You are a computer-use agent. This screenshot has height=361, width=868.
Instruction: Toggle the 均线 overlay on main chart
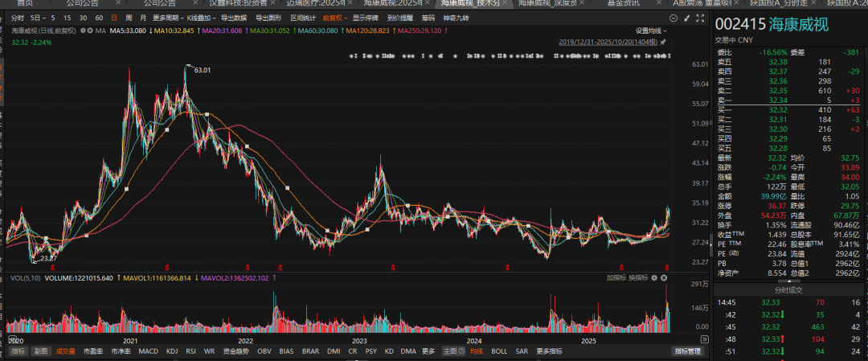(x=476, y=351)
